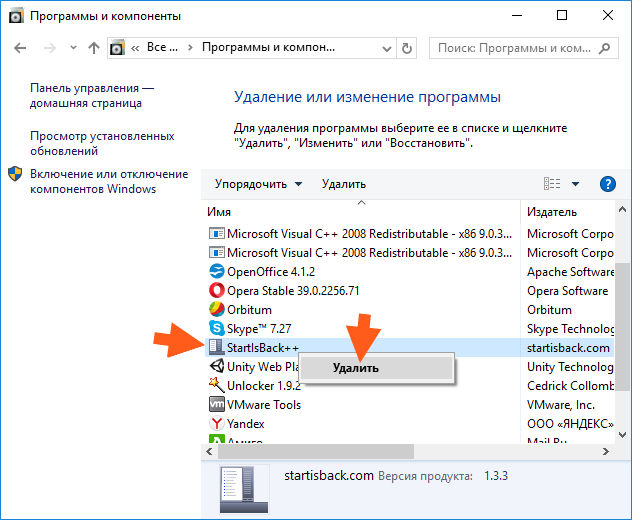Open the recent locations dropdown arrow

point(73,48)
